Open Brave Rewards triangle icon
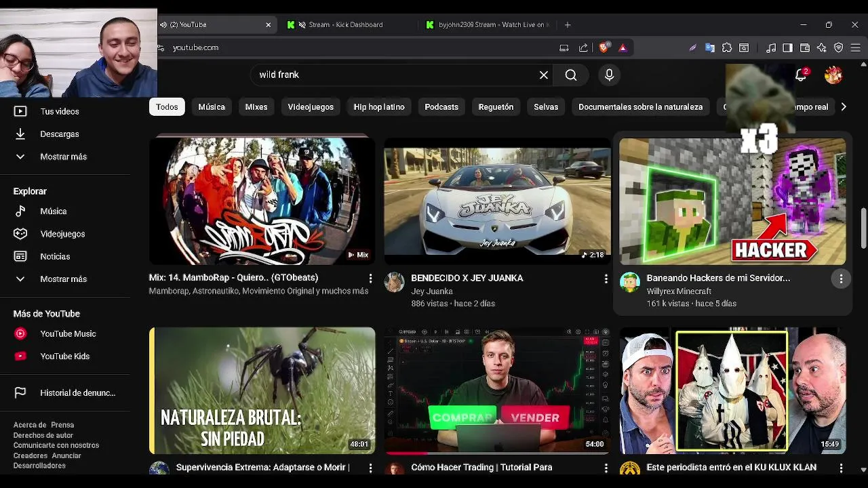Viewport: 868px width, 488px height. point(623,47)
